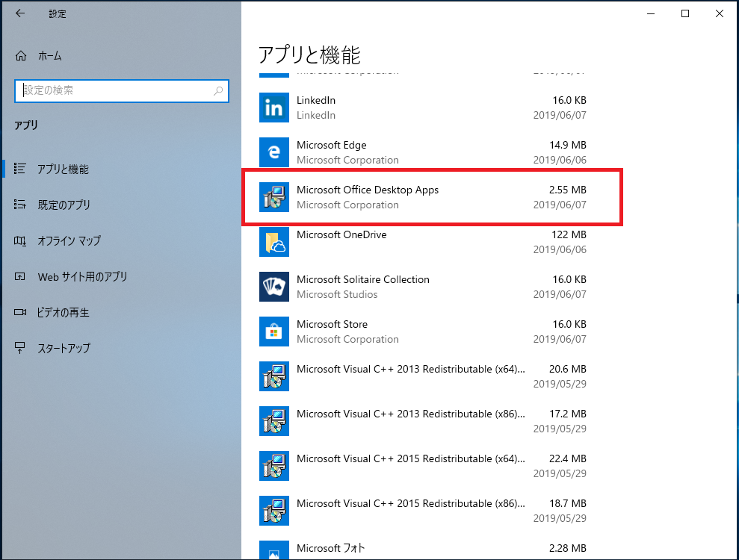Select the ビデオの再生 sidebar icon
Viewport: 739px width, 560px height.
pos(19,312)
